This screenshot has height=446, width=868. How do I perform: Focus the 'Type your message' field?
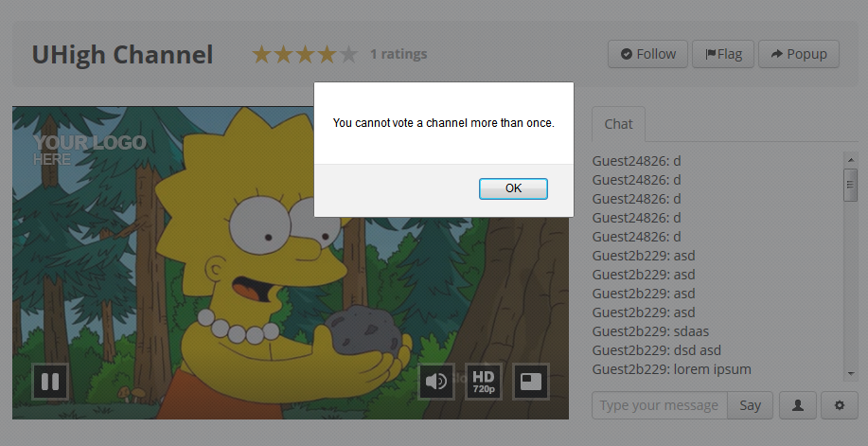click(659, 405)
